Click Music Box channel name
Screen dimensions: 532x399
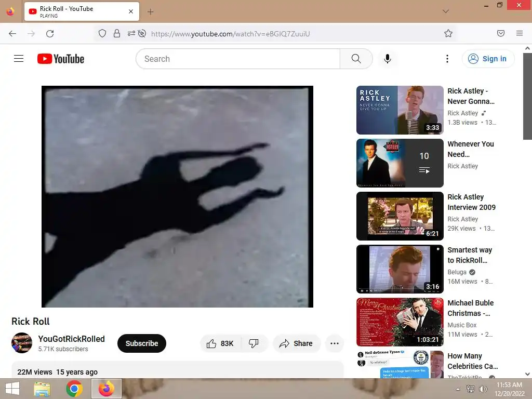pyautogui.click(x=462, y=325)
